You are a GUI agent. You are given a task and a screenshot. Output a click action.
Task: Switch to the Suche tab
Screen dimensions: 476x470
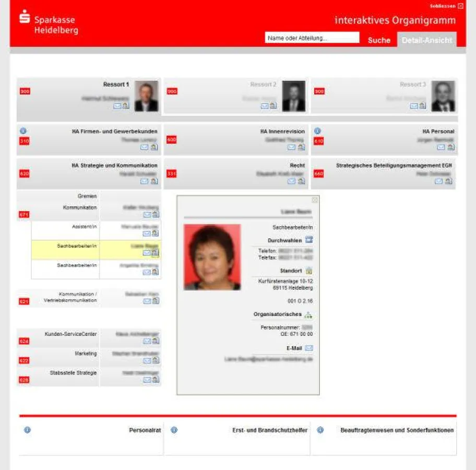point(379,40)
